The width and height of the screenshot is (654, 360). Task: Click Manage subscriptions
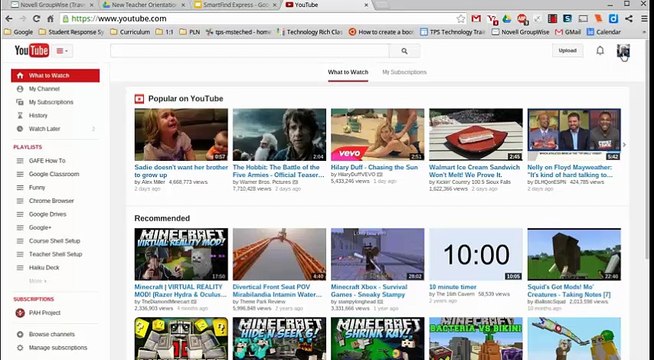click(x=58, y=347)
